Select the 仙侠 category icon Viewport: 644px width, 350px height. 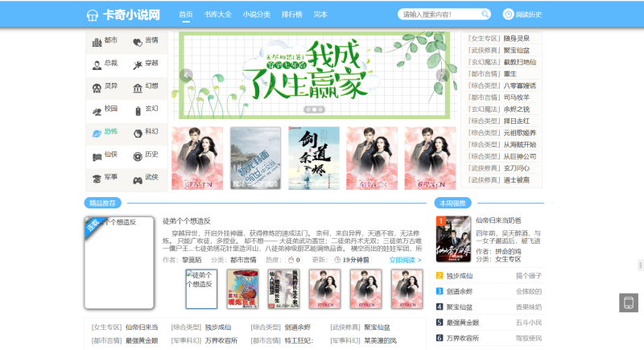point(97,156)
